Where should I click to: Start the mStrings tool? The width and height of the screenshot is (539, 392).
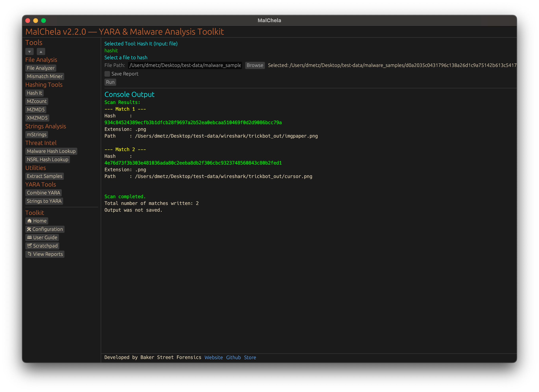tap(37, 135)
